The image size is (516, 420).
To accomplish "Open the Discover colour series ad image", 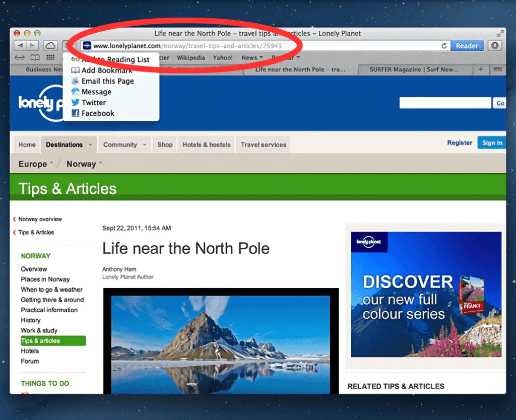I will click(426, 295).
